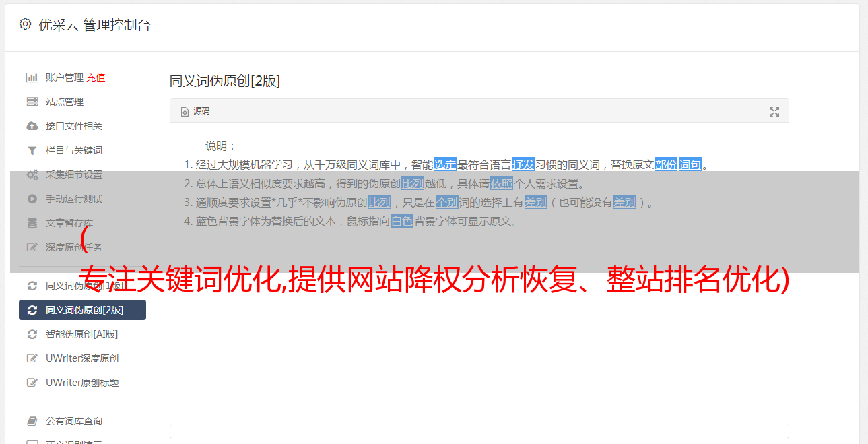Click the book icon for 公有词库查询
The image size is (868, 444).
click(32, 421)
